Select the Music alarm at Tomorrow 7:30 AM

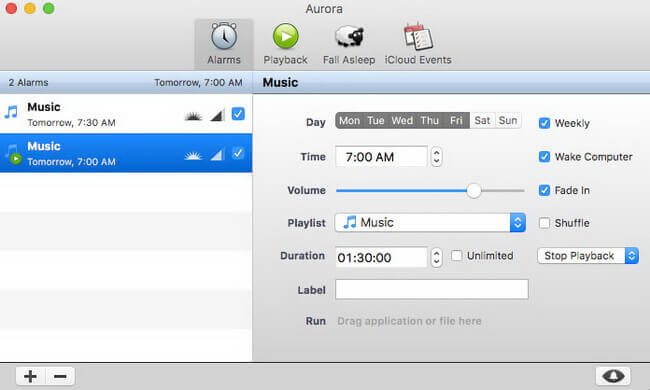coord(126,114)
